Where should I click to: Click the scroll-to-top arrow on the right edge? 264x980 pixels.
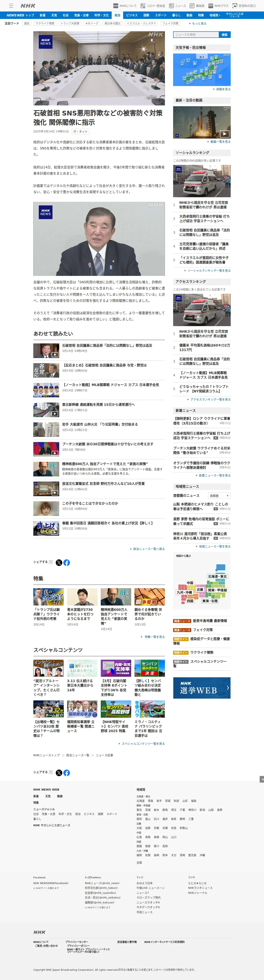(x=262, y=779)
